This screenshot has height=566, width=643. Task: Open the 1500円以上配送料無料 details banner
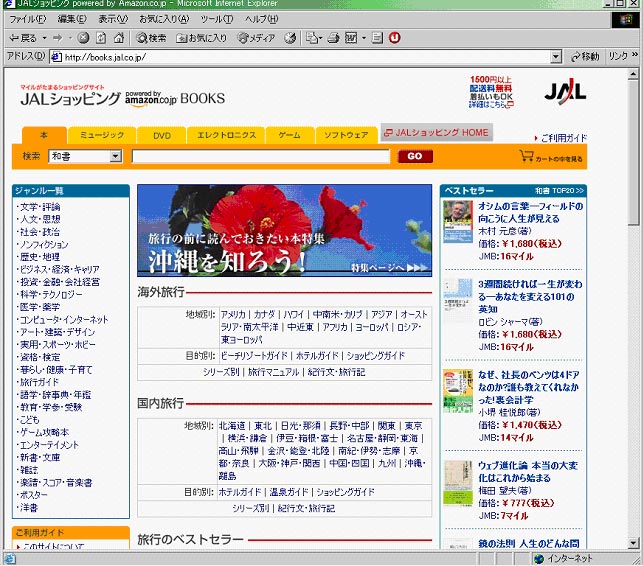(491, 92)
